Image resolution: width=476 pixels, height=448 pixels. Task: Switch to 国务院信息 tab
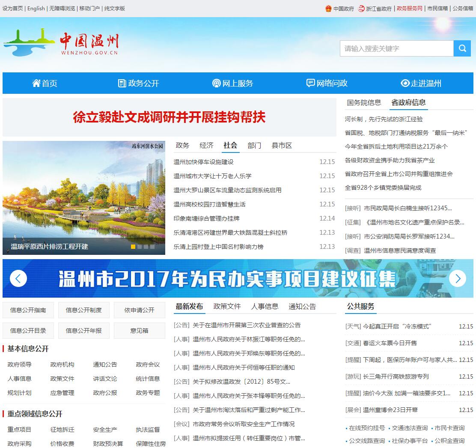(364, 103)
